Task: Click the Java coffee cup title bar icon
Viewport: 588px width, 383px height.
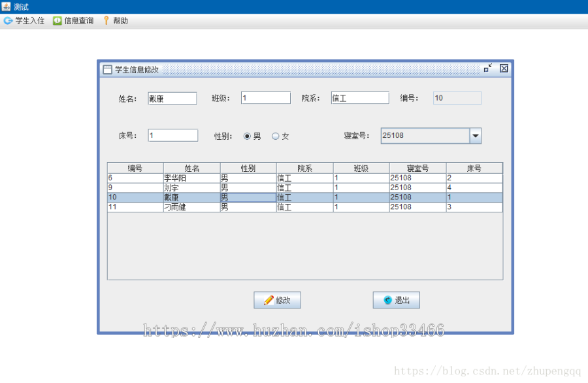Action: tap(7, 5)
